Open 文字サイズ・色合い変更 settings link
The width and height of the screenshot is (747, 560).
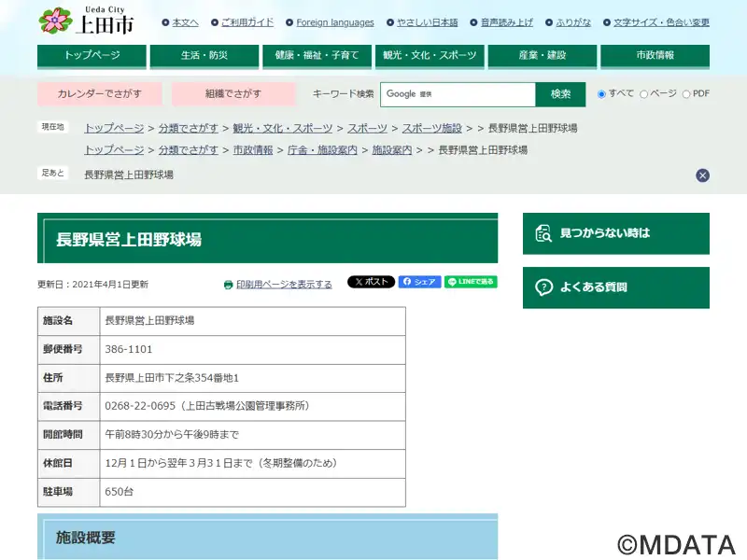point(661,22)
